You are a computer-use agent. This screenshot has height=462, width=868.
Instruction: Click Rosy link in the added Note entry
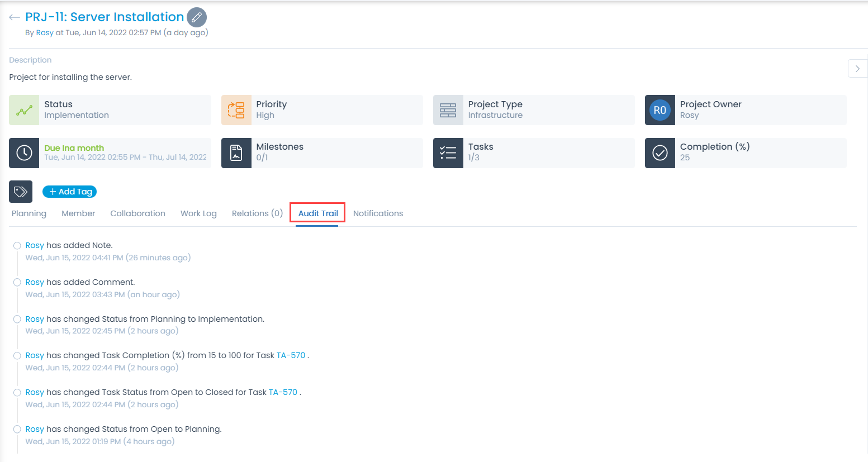coord(35,245)
